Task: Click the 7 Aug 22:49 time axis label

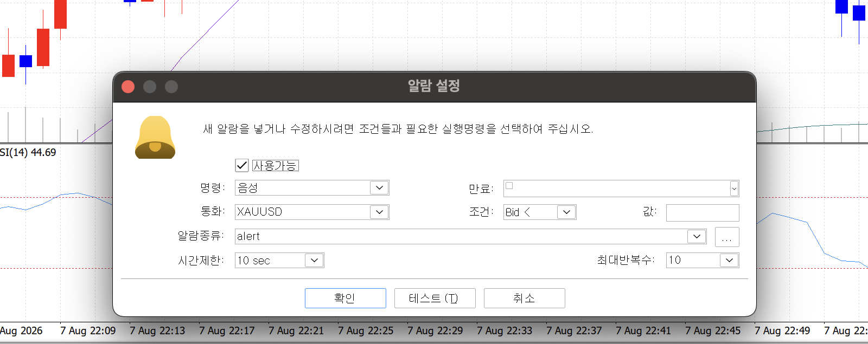Action: [x=782, y=330]
